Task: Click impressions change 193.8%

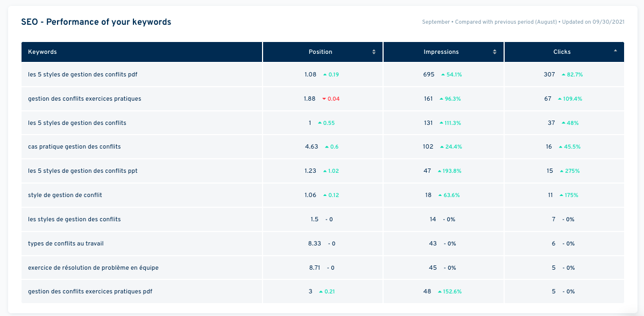Action: click(x=449, y=171)
